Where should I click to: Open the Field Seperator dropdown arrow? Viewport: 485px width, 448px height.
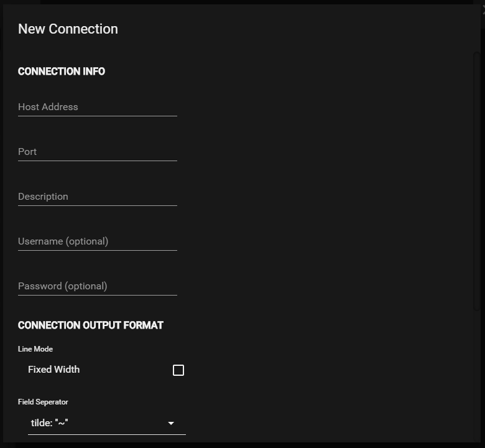(x=171, y=423)
